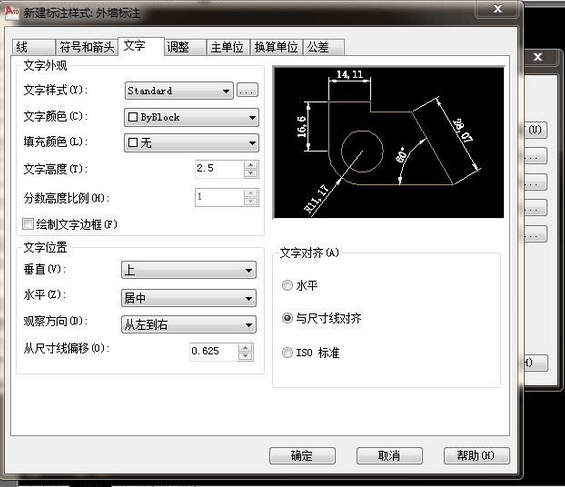565x487 pixels.
Task: Open the 观察方向 从左到右 dropdown
Action: point(189,325)
